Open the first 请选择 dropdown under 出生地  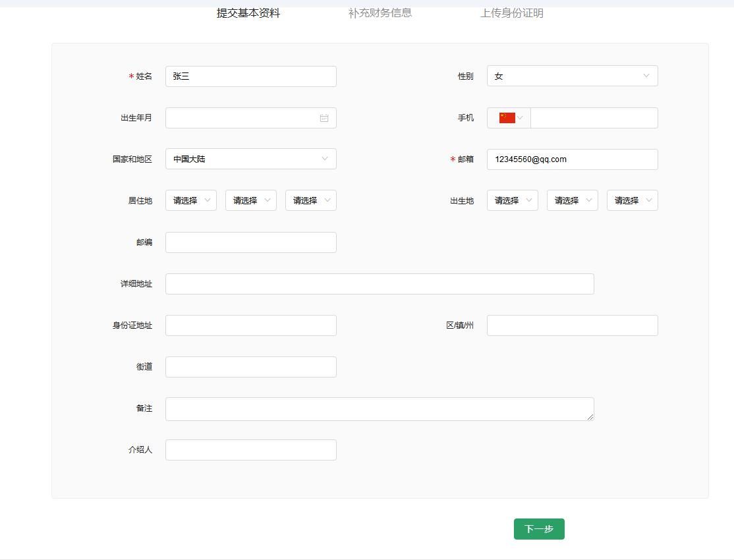coord(512,200)
